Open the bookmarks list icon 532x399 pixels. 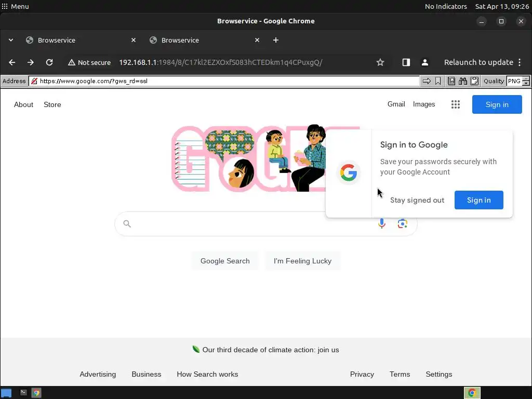click(451, 81)
